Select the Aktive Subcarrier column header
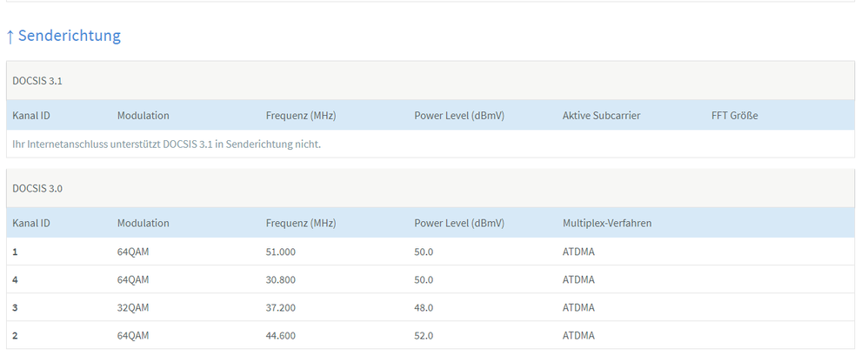This screenshot has height=356, width=868. pyautogui.click(x=602, y=116)
